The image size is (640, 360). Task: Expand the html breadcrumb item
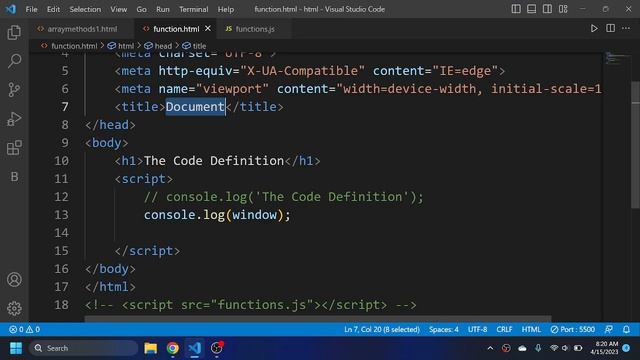(121, 46)
